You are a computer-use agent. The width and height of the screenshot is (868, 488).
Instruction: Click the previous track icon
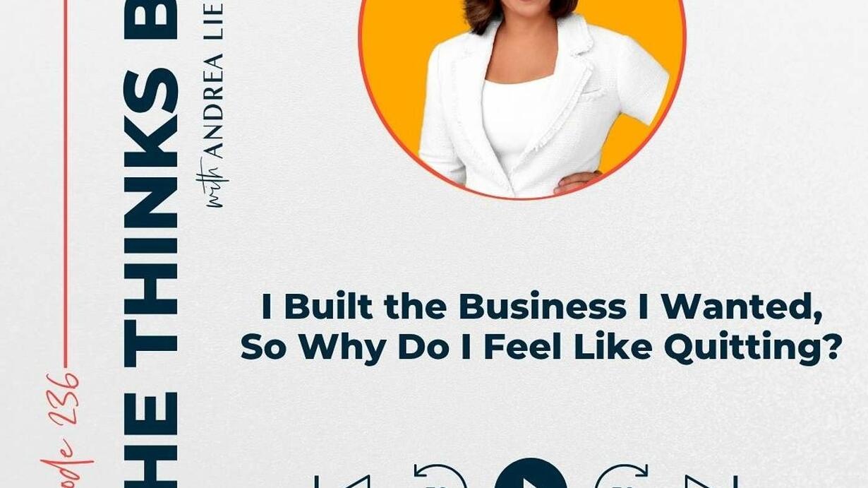pos(342,482)
